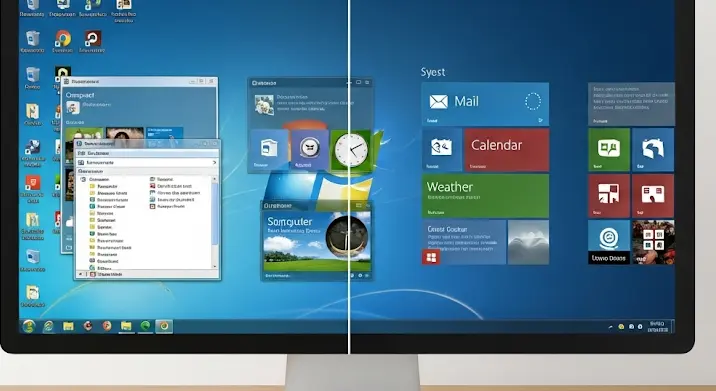Click the orange media player taskbar icon
The width and height of the screenshot is (716, 391).
pos(107,326)
